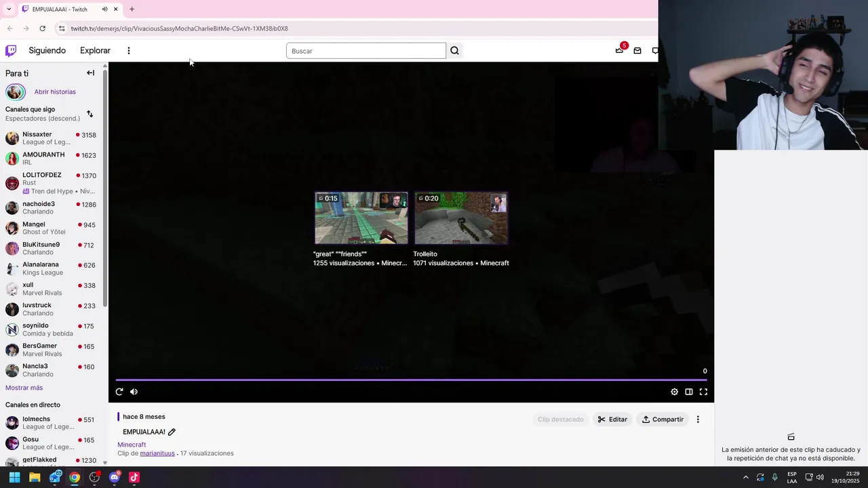Click the Compartir button

[663, 420]
